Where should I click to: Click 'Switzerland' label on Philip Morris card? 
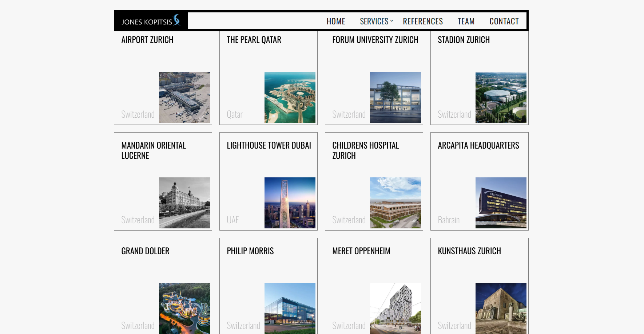pyautogui.click(x=243, y=326)
